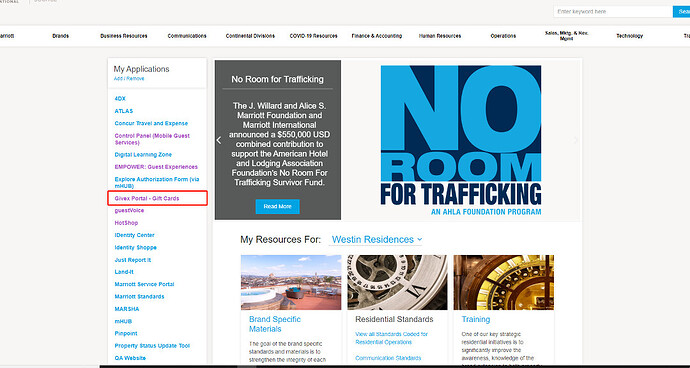This screenshot has height=368, width=690.
Task: Focus the keyword search field
Action: [x=613, y=11]
